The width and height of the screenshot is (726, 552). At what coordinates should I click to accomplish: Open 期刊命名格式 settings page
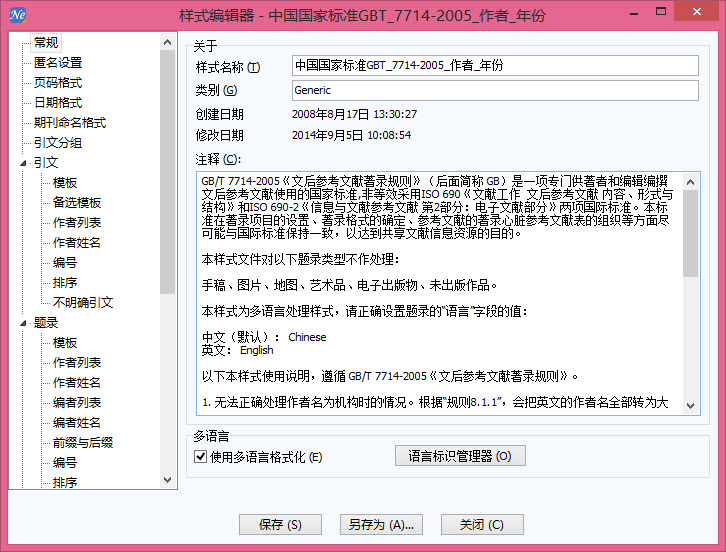[70, 122]
